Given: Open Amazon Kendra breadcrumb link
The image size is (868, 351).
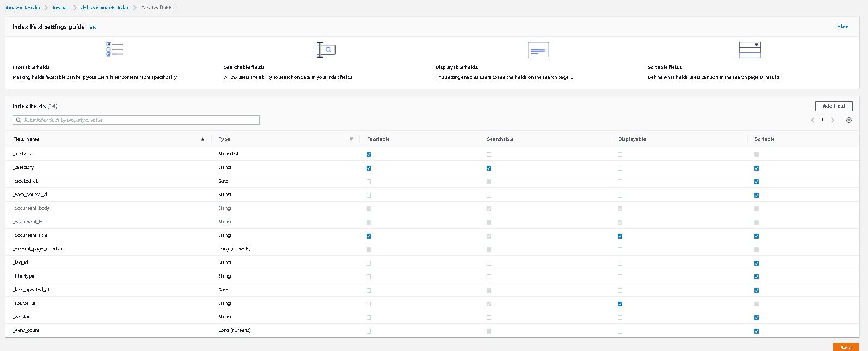Looking at the screenshot, I should [x=22, y=8].
